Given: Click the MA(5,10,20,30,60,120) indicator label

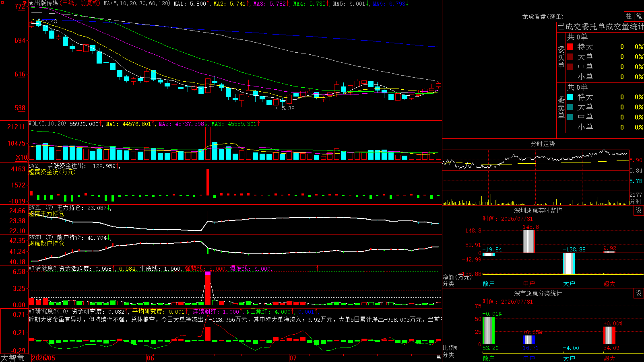Looking at the screenshot, I should click(x=137, y=4).
